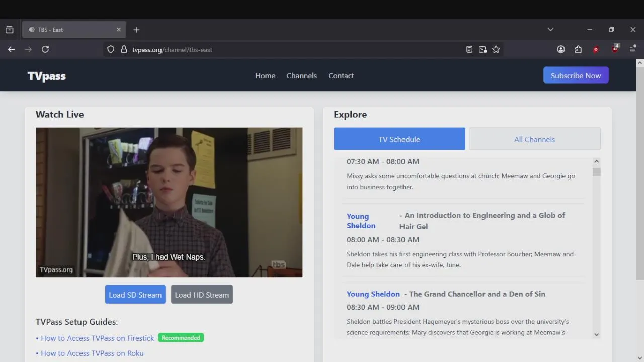Viewport: 644px width, 362px height.
Task: Click the red recording extension icon
Action: 596,49
